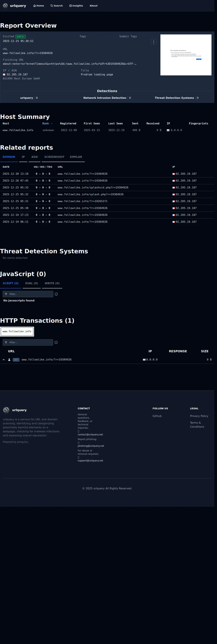Click the flag icon in the 2025-12-19 06:11 row
The height and width of the screenshot is (644, 217).
(x=174, y=222)
